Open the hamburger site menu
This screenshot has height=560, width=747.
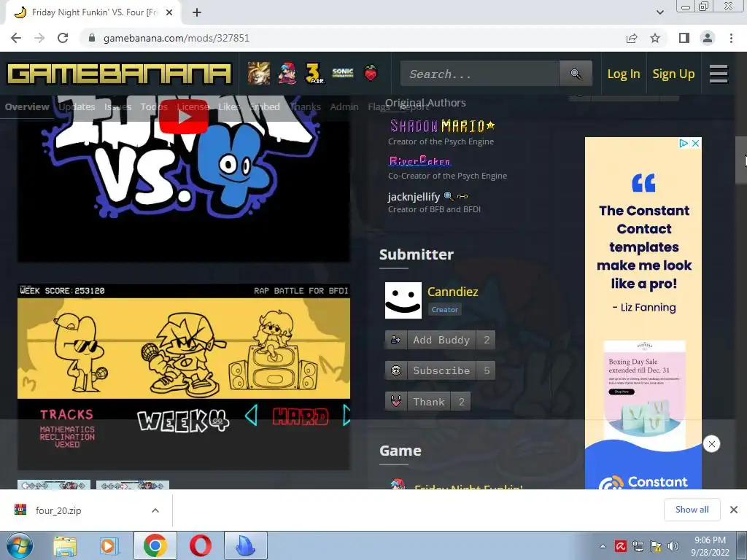tap(719, 74)
